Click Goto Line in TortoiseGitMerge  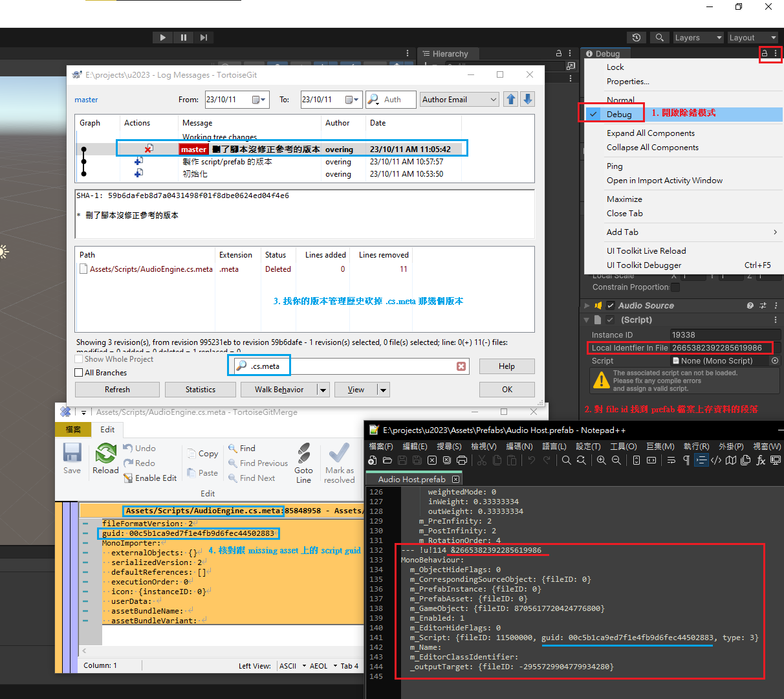303,461
